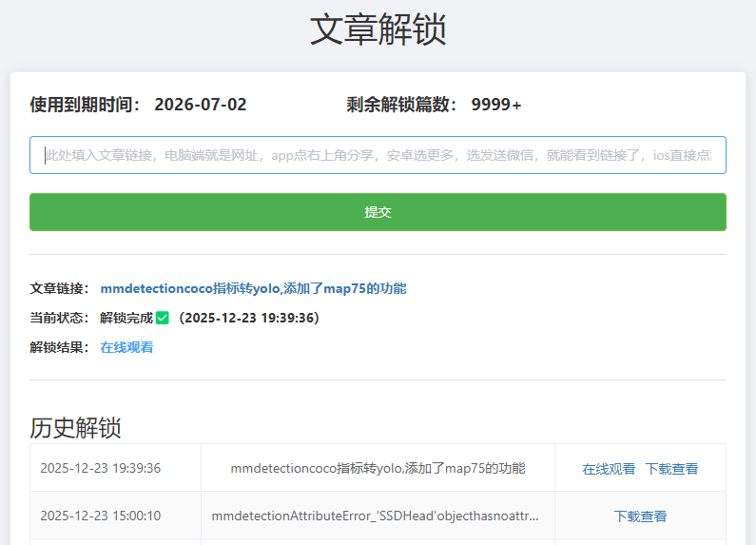Screen dimensions: 756x545
Task: Click 在线观看 in the first history row
Action: 609,469
